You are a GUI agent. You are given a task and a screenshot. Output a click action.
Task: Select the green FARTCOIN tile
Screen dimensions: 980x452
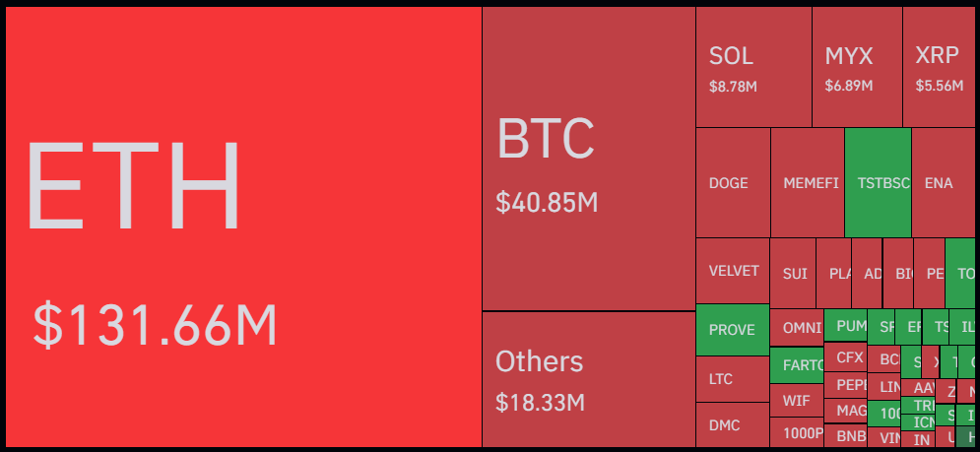tap(797, 365)
